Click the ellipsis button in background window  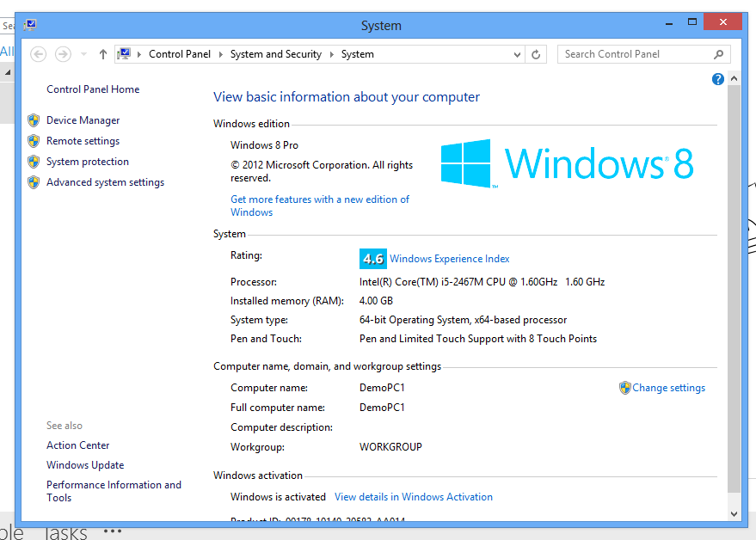pos(113,531)
